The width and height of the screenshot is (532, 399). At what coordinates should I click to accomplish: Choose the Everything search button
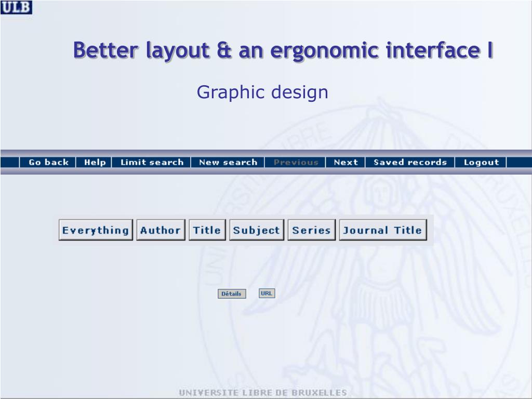coord(96,230)
